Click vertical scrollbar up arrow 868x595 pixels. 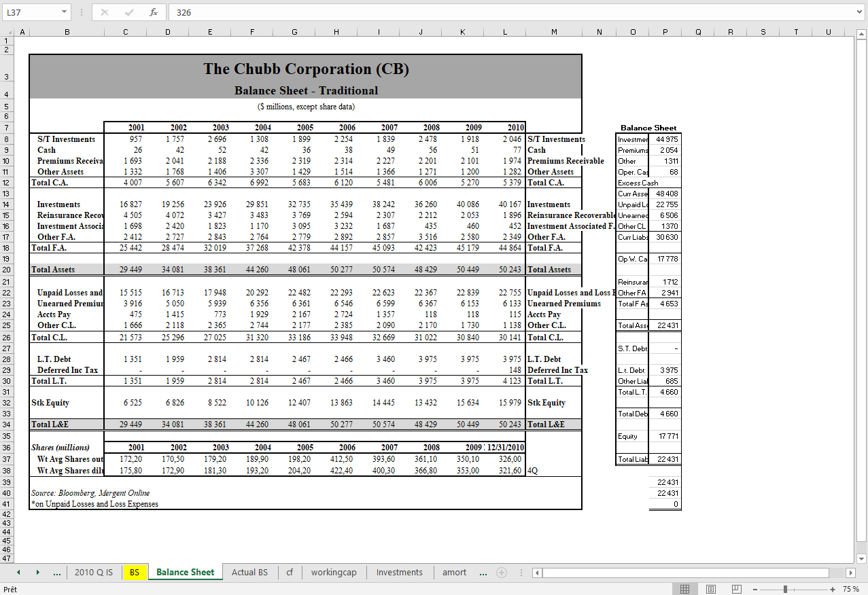point(863,34)
